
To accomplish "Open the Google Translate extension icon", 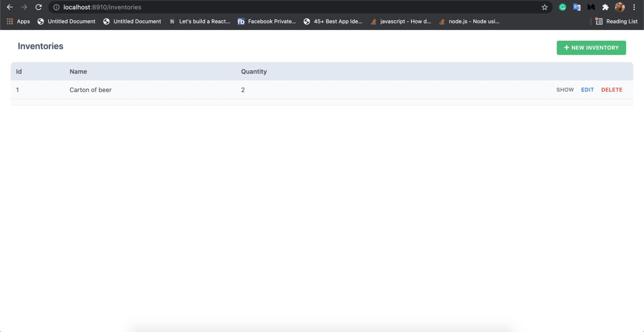I will pyautogui.click(x=577, y=7).
